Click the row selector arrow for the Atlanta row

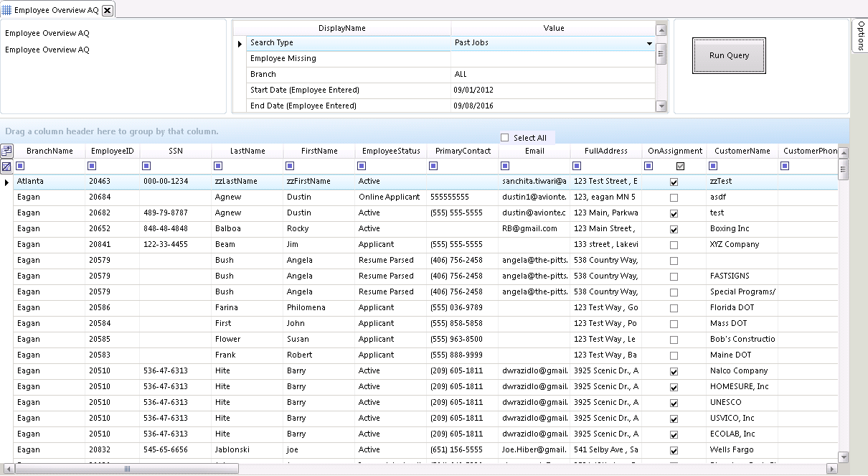pos(6,182)
